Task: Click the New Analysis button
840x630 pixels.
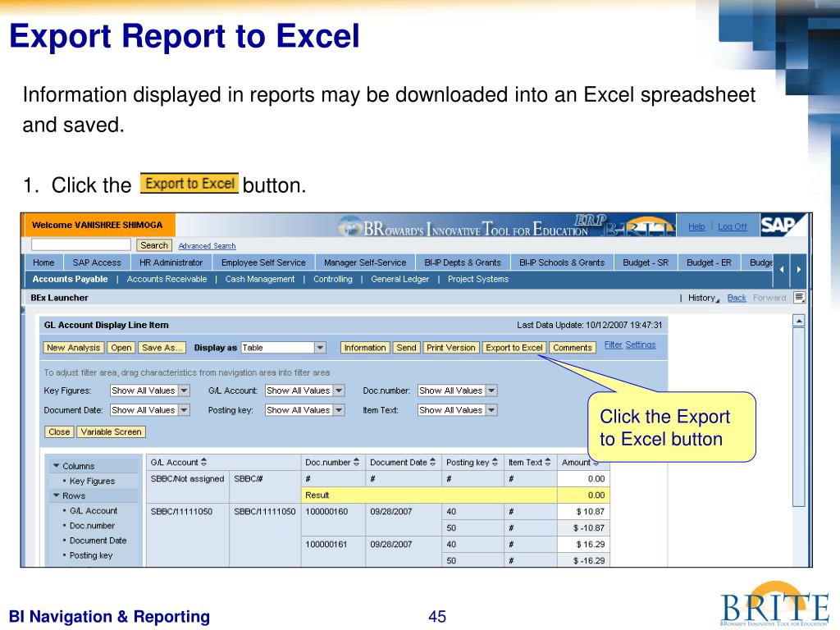Action: (73, 348)
